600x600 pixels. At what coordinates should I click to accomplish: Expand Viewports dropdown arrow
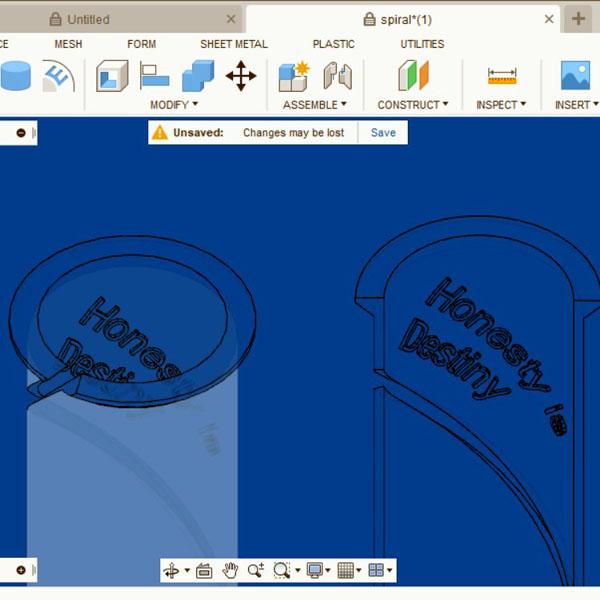[x=390, y=571]
